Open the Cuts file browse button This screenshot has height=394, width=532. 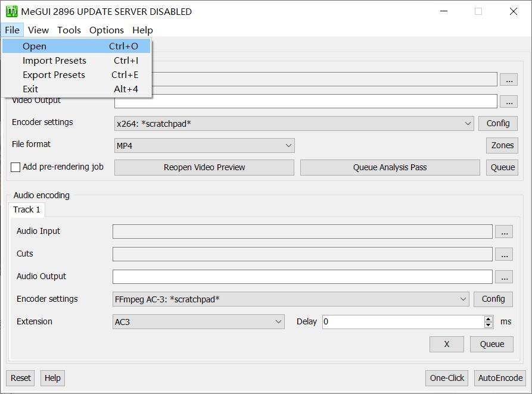point(504,254)
